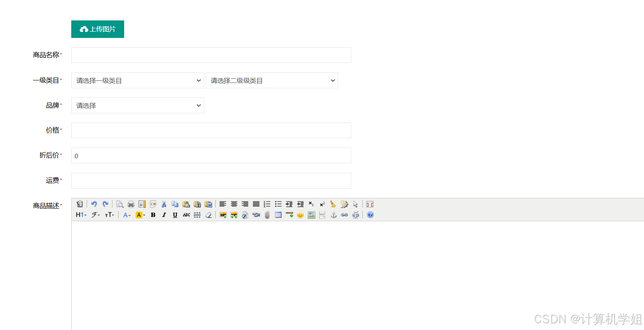Open the font size dropdown
644x330 pixels.
coord(110,215)
